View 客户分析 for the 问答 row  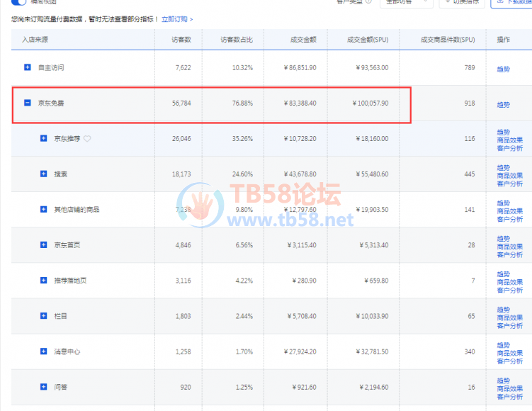point(509,397)
